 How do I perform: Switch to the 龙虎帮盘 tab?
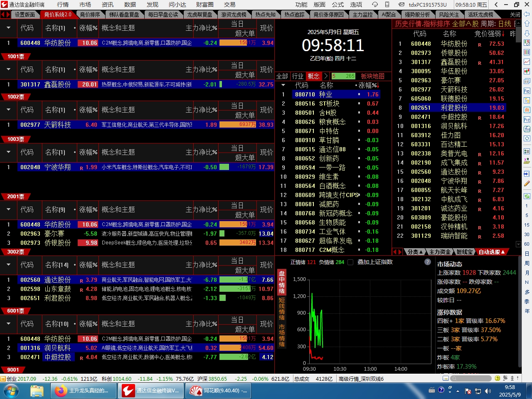point(199,14)
